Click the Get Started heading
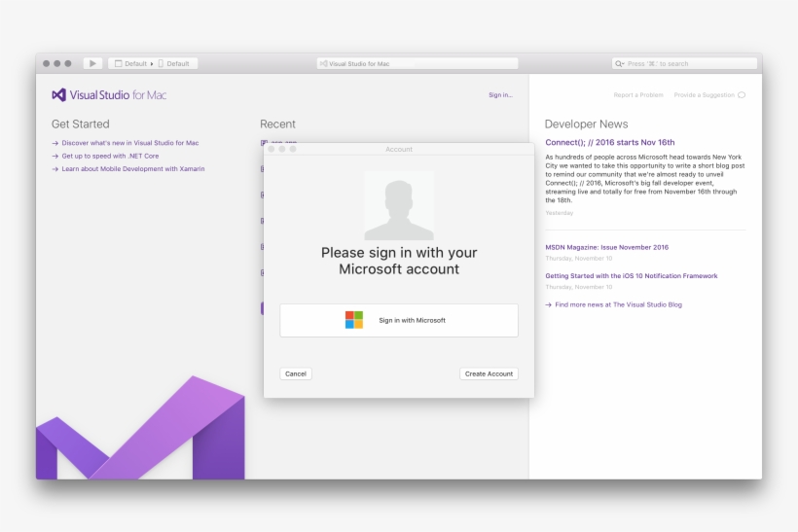Viewport: 798px width, 532px height. coord(81,124)
